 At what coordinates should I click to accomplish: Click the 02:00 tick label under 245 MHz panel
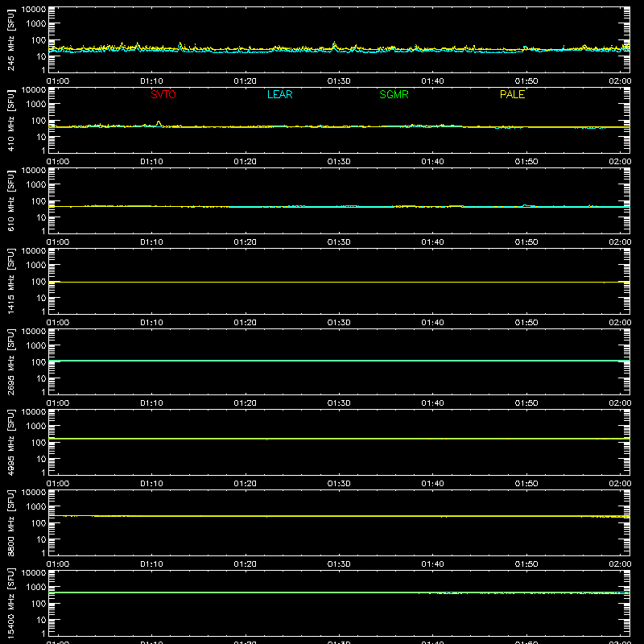pos(620,81)
